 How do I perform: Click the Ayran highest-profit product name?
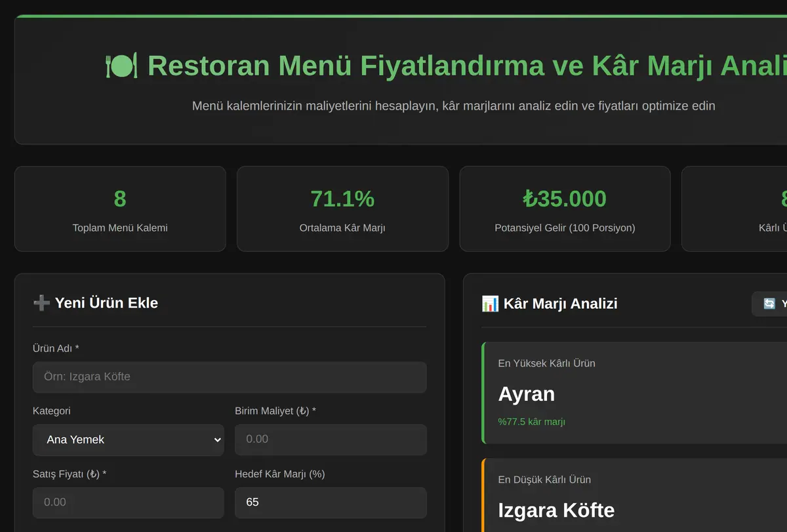coord(527,394)
